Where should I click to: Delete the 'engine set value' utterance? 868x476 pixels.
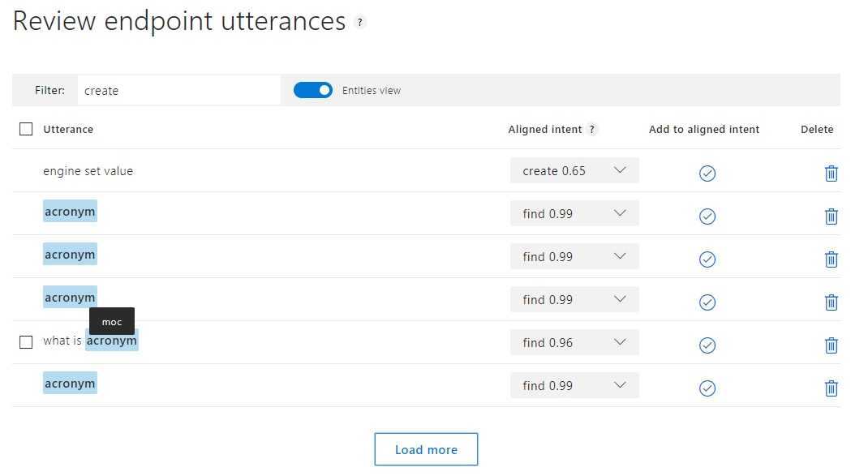831,173
